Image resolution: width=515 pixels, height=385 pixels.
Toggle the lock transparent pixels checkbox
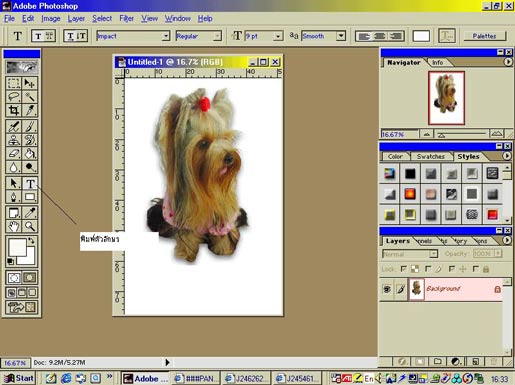tap(403, 269)
